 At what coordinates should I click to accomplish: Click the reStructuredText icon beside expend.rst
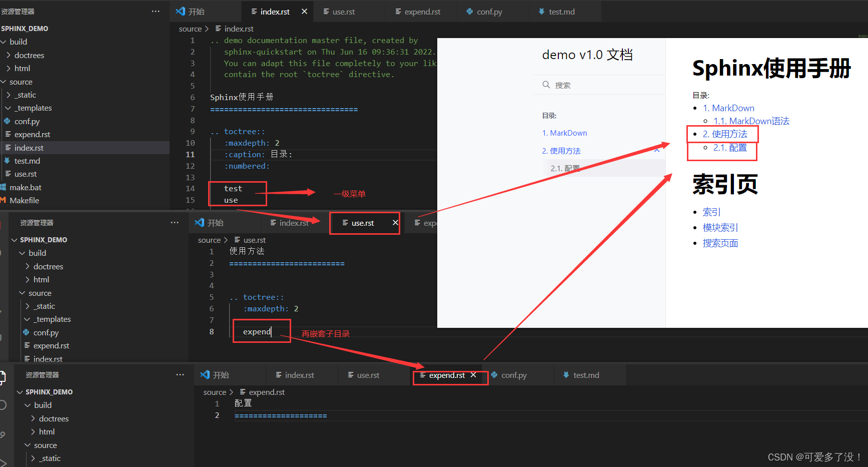pos(8,134)
